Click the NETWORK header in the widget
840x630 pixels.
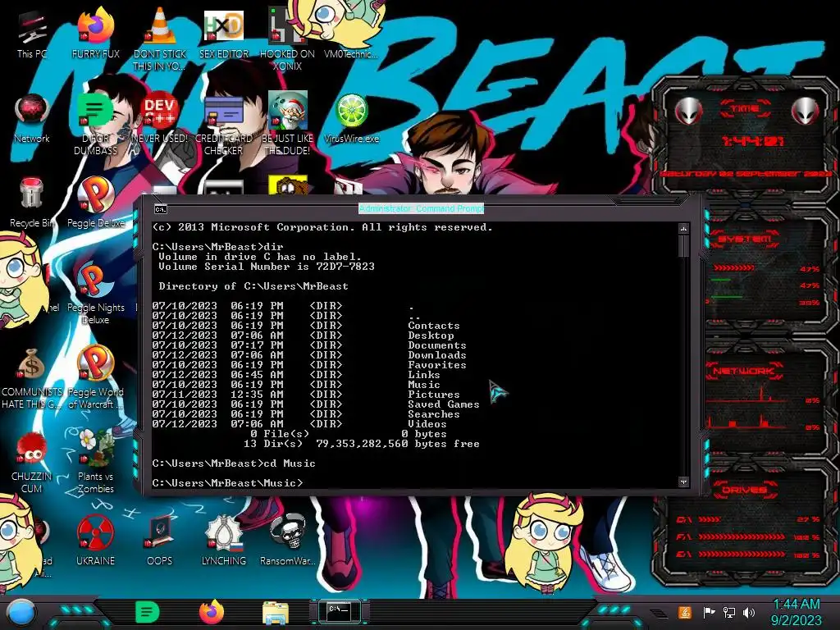point(743,370)
